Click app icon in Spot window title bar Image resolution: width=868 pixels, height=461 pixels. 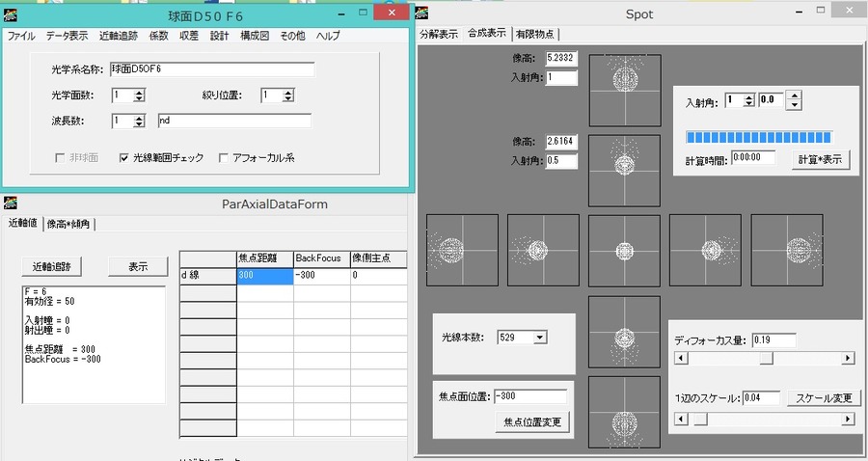(x=421, y=13)
